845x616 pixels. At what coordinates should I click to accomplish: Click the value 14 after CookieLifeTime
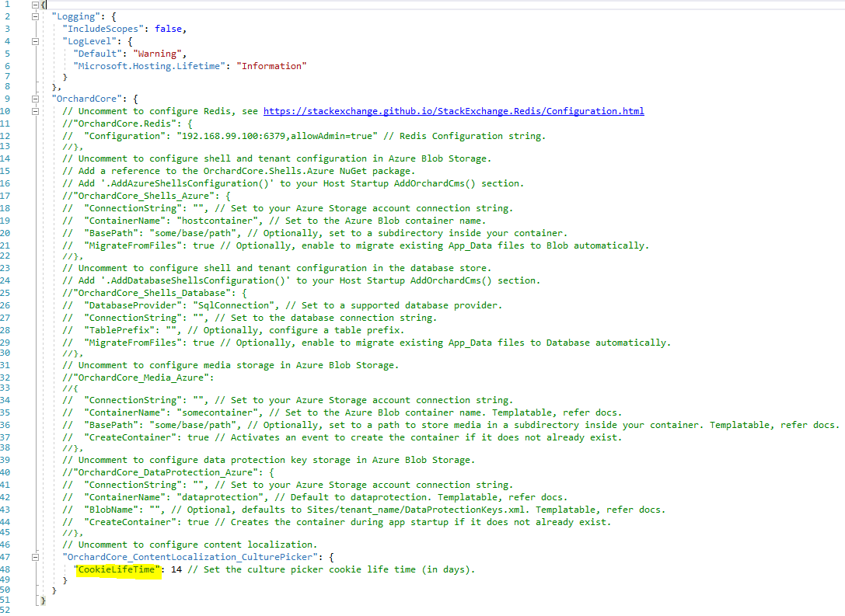[176, 569]
